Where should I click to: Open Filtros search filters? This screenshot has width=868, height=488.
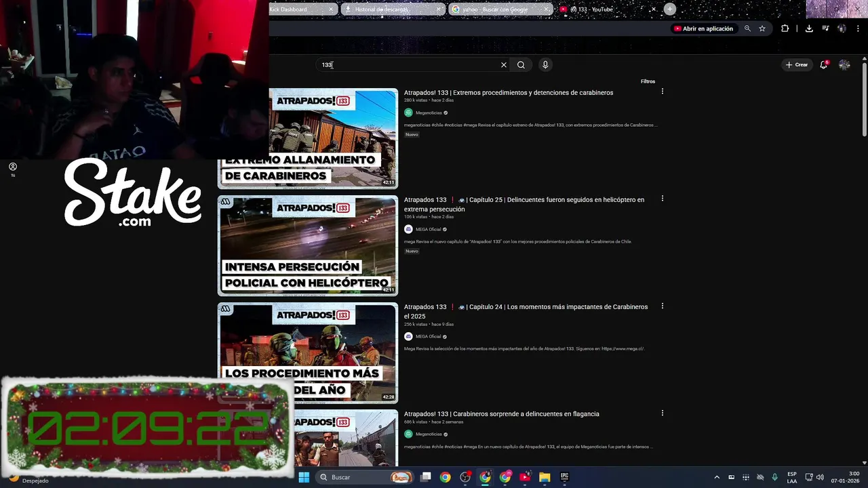[648, 81]
